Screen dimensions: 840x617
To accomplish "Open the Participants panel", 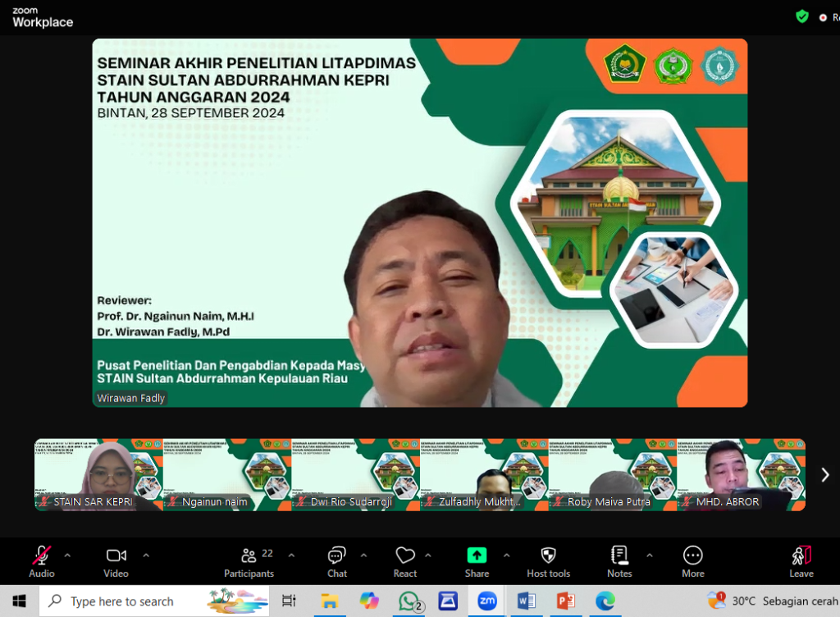I will coord(249,561).
